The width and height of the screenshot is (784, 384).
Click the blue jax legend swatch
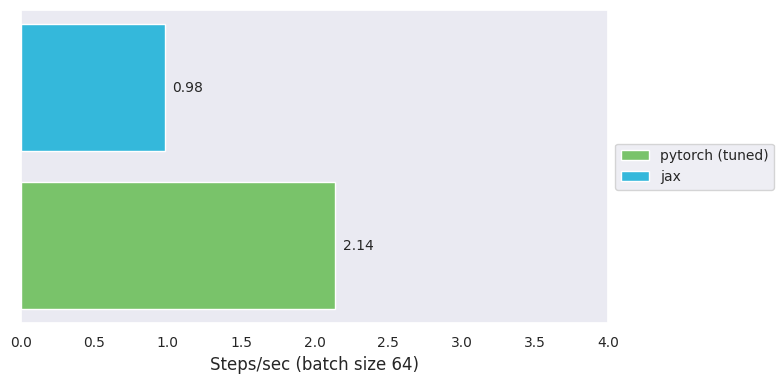[635, 176]
